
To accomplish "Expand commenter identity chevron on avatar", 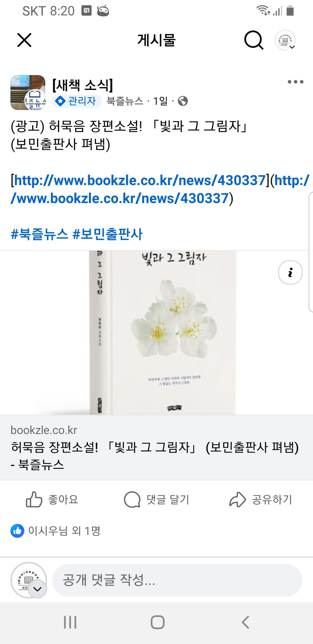I will pos(37,589).
